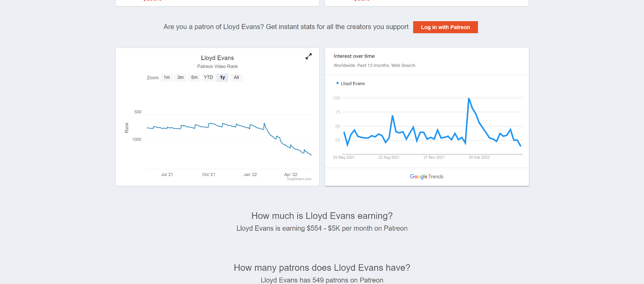Click the peak point on interest graph
This screenshot has height=284, width=644.
[x=469, y=99]
